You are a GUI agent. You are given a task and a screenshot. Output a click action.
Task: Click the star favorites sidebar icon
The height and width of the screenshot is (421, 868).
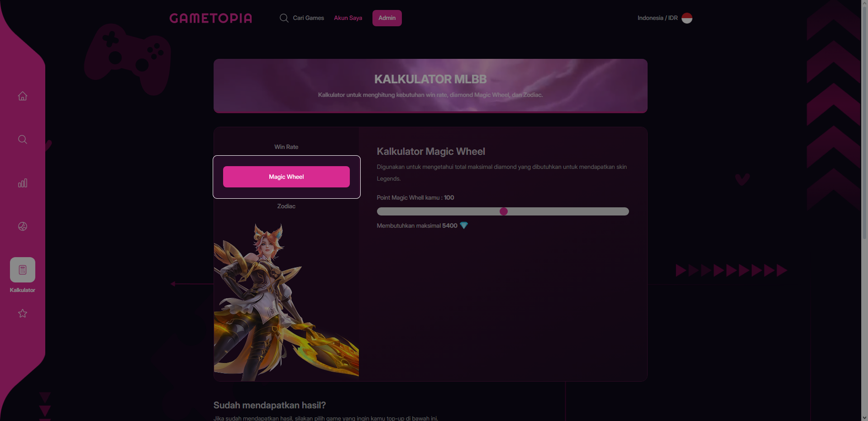point(23,313)
